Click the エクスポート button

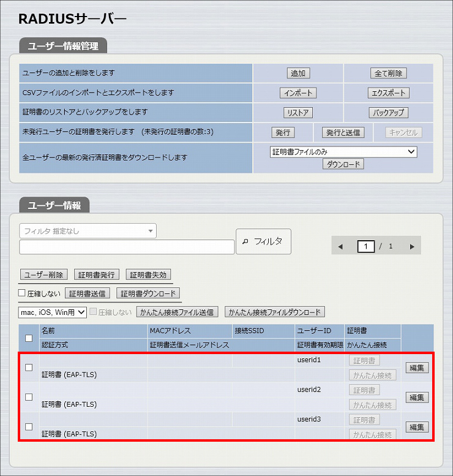(x=388, y=93)
